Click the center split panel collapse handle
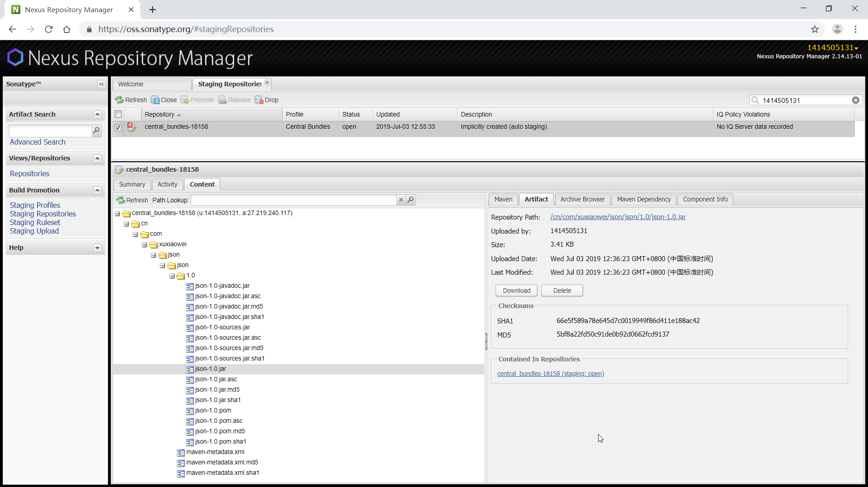This screenshot has height=487, width=868. [x=486, y=342]
